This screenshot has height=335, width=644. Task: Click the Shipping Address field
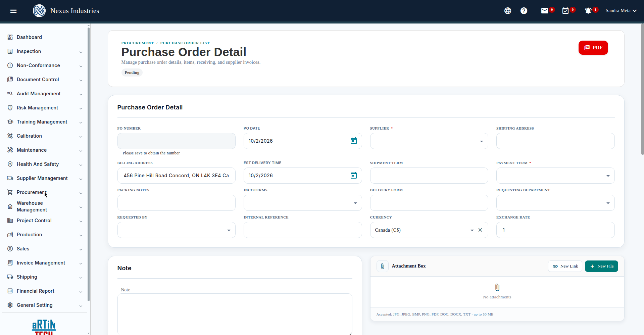(x=555, y=141)
